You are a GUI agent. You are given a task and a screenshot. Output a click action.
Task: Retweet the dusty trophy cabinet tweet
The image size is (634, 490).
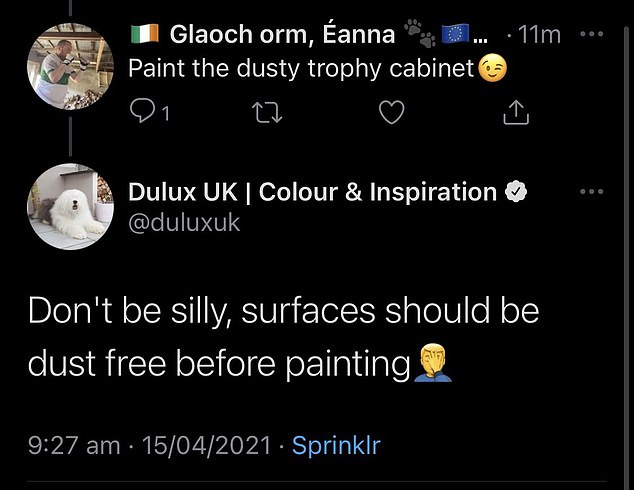267,112
